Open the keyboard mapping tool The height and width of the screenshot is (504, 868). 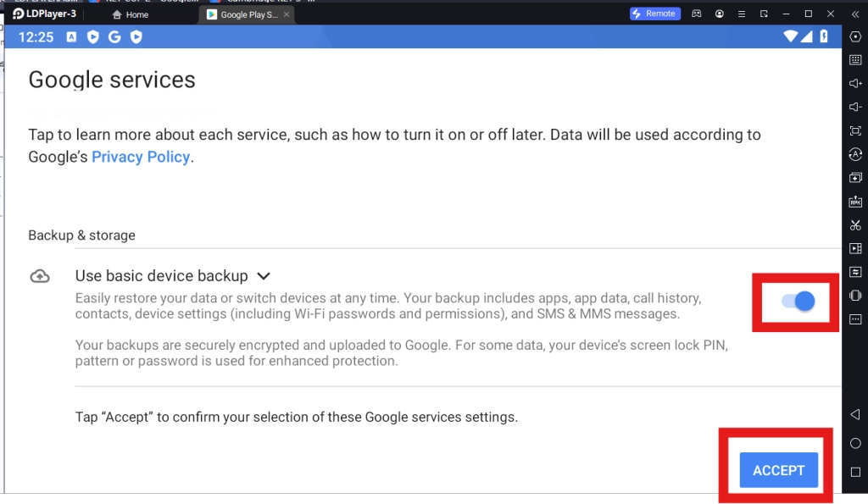click(x=855, y=60)
